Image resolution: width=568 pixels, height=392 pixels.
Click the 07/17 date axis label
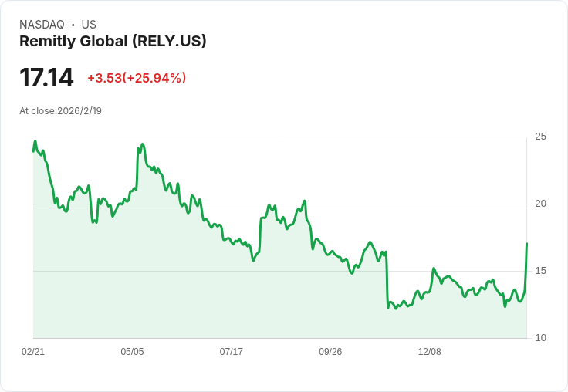point(231,352)
